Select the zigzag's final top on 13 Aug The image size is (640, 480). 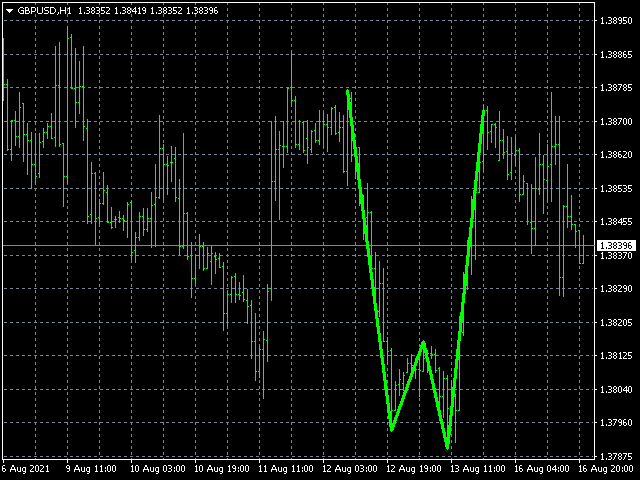(x=484, y=110)
